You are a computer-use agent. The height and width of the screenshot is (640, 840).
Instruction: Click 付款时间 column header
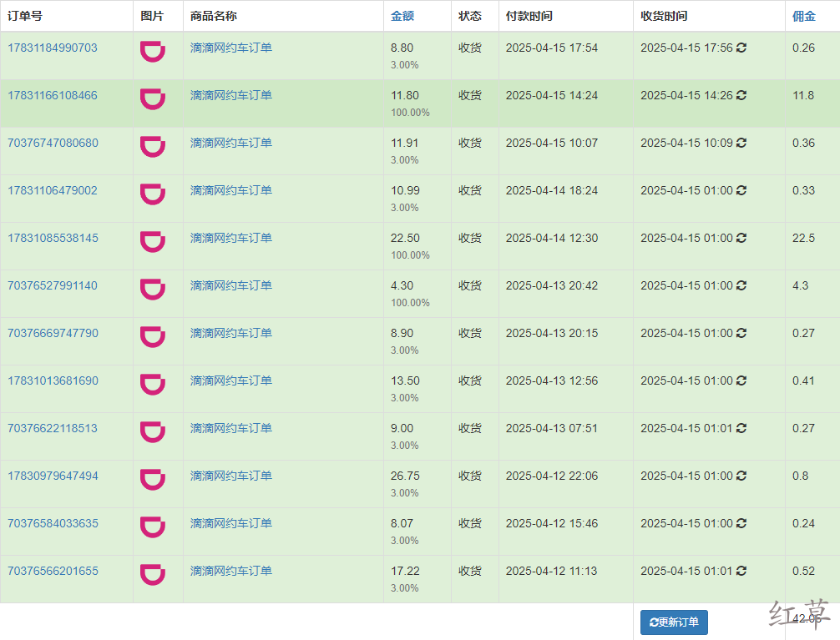click(x=529, y=16)
